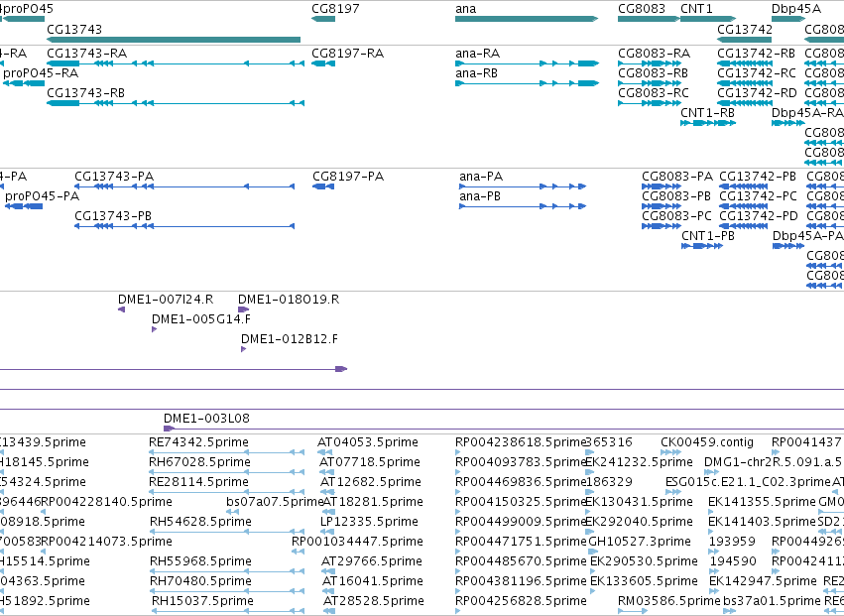
Task: Click the DME1-005G14.F clone end label
Action: point(201,319)
